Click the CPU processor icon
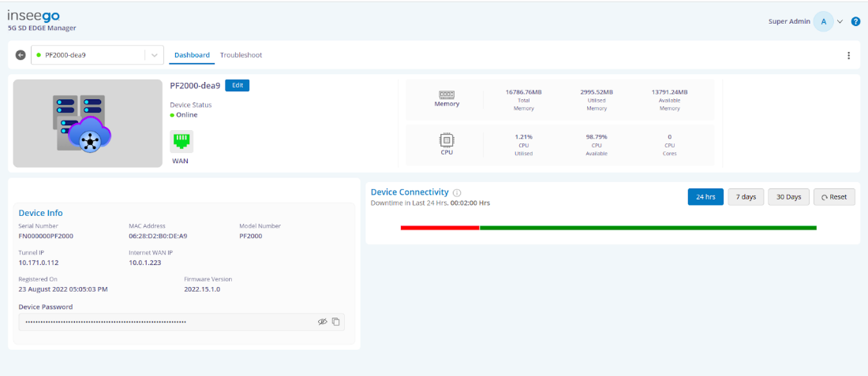The width and height of the screenshot is (868, 376). [447, 140]
